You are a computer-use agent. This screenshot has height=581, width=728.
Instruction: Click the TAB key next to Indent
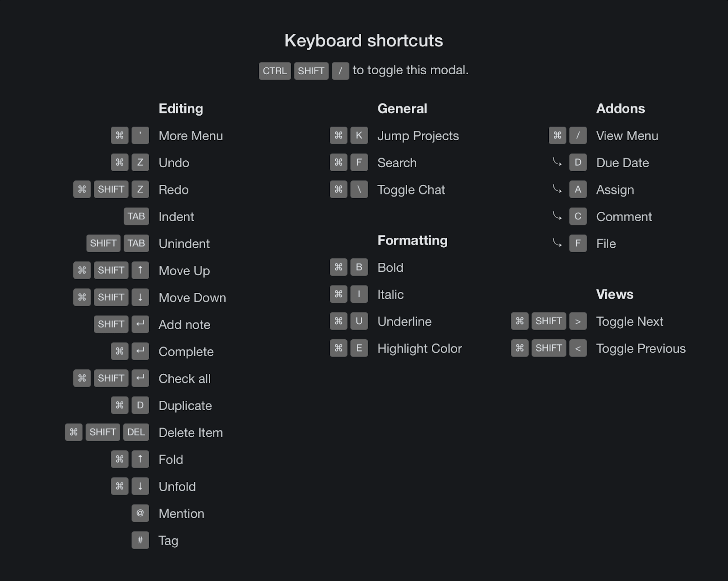[x=136, y=216]
